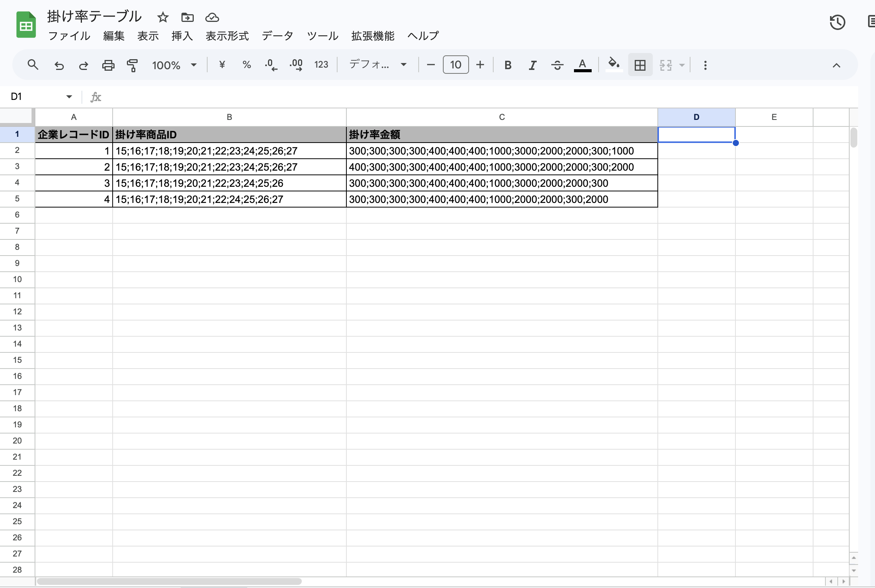Open the borders tool icon

(640, 65)
